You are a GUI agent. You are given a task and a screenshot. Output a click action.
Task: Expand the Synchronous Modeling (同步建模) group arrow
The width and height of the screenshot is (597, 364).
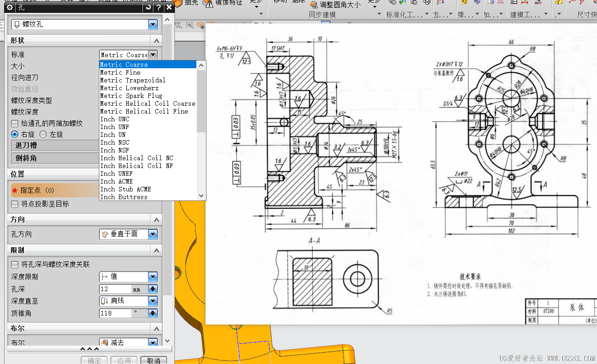click(x=379, y=14)
